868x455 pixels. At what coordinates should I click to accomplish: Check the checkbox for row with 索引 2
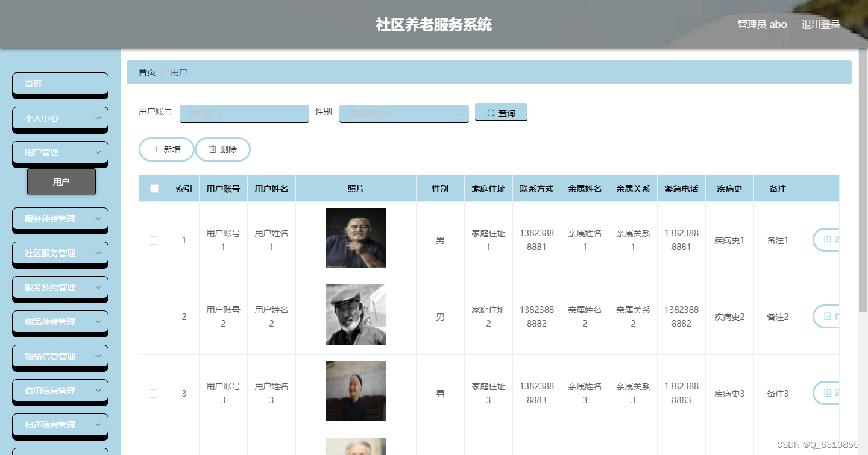pos(153,316)
